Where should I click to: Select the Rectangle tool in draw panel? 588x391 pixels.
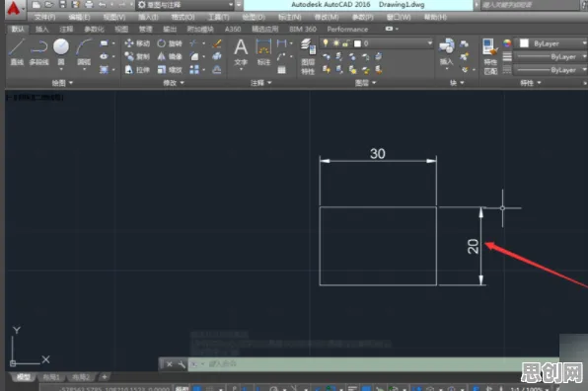coord(104,43)
